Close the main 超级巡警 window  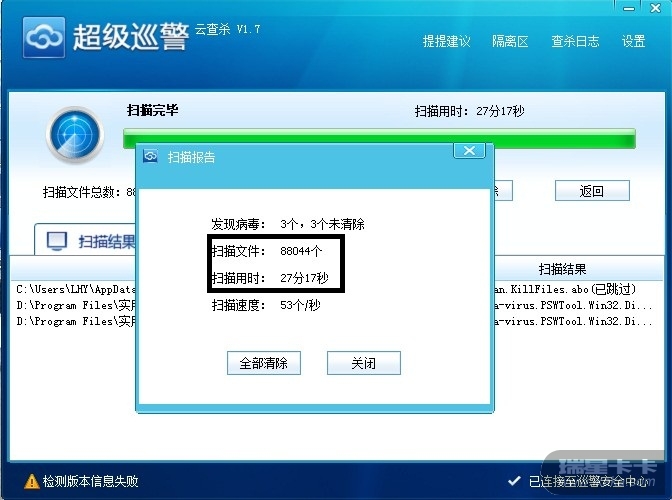tap(655, 8)
